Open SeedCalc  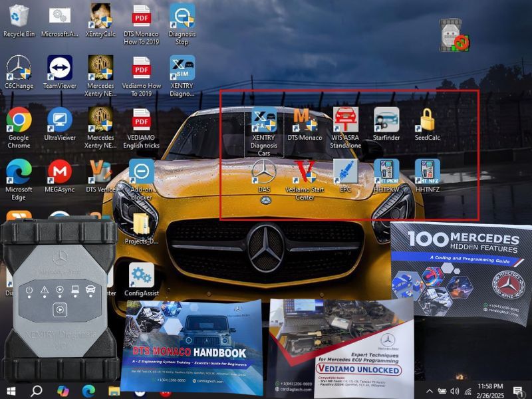[426, 122]
